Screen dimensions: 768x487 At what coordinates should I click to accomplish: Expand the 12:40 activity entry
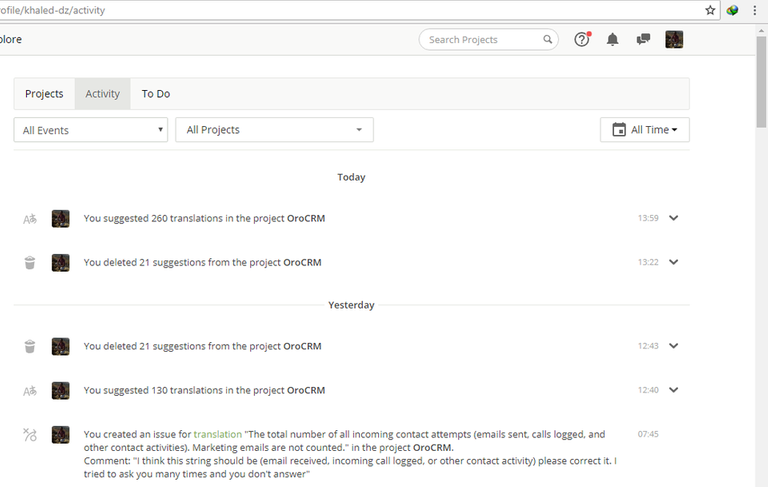point(674,390)
